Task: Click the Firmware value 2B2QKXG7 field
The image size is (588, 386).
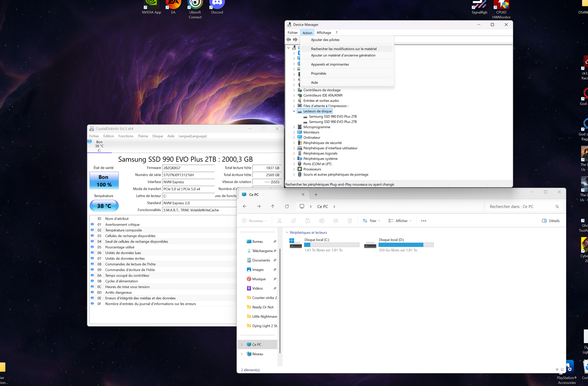Action: 188,168
